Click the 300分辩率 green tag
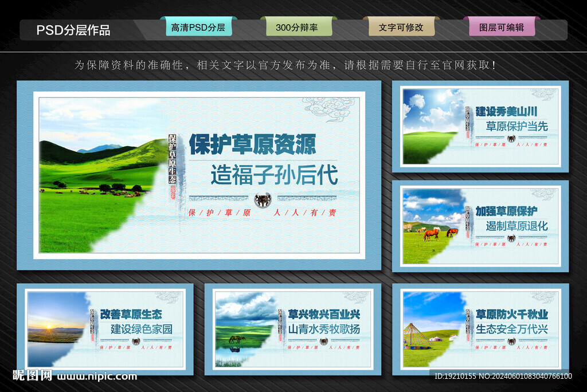587x392 pixels. (299, 27)
